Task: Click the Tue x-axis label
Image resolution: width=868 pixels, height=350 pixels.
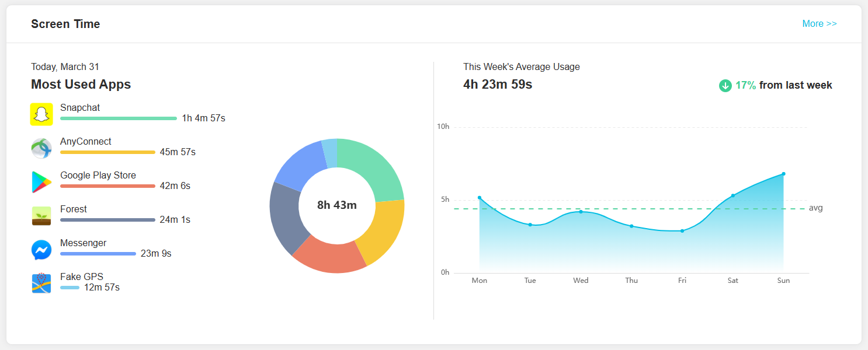Action: [x=530, y=281]
